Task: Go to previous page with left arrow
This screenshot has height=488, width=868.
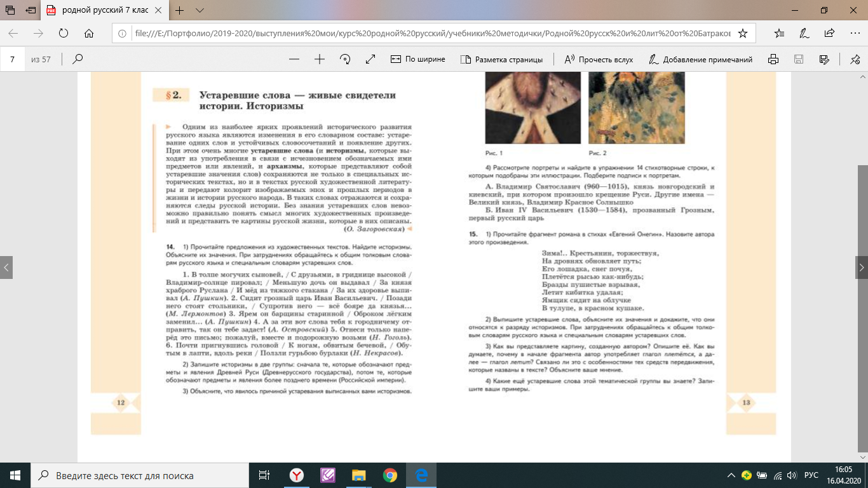Action: point(6,268)
